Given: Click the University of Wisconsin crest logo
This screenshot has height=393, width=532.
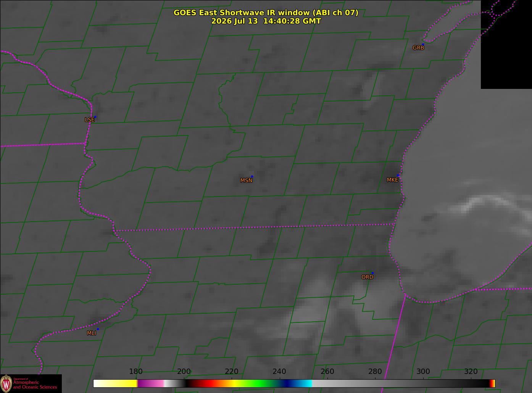Looking at the screenshot, I should (x=6, y=383).
